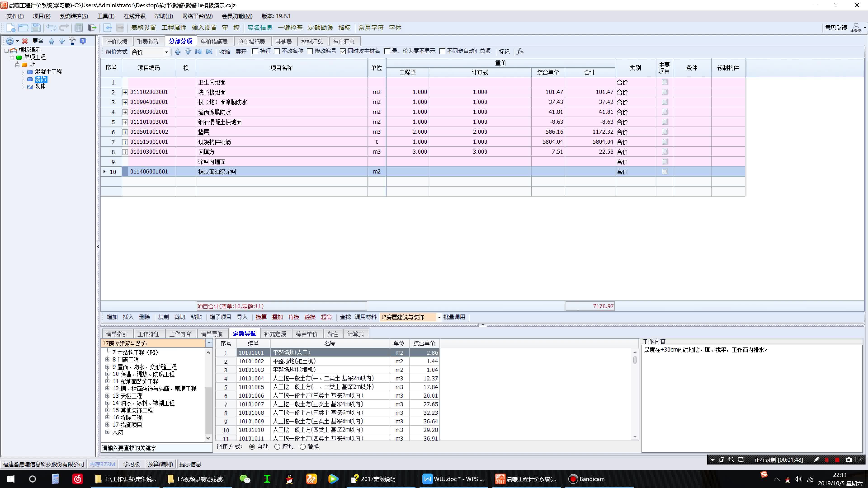Move tree node down with down arrow icon

(62, 41)
